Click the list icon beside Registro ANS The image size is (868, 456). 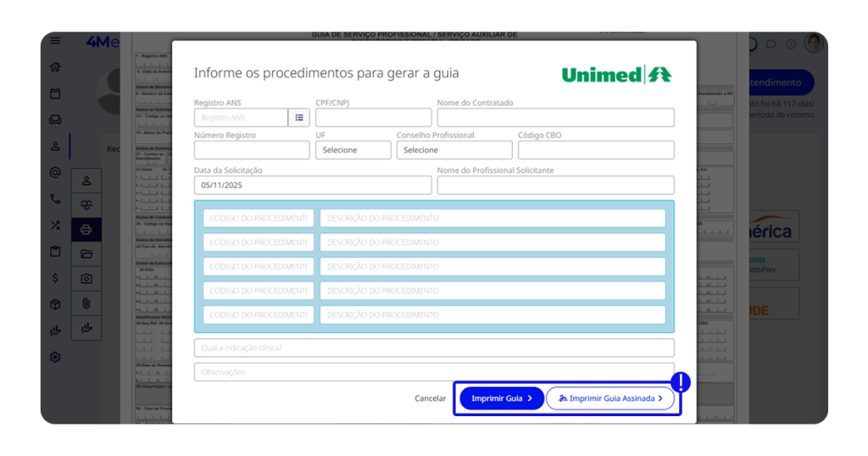coord(299,118)
